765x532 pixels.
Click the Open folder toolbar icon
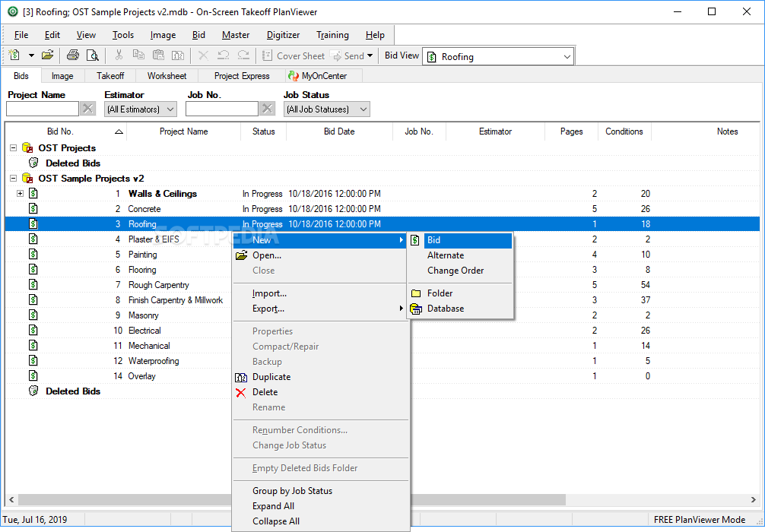point(47,55)
